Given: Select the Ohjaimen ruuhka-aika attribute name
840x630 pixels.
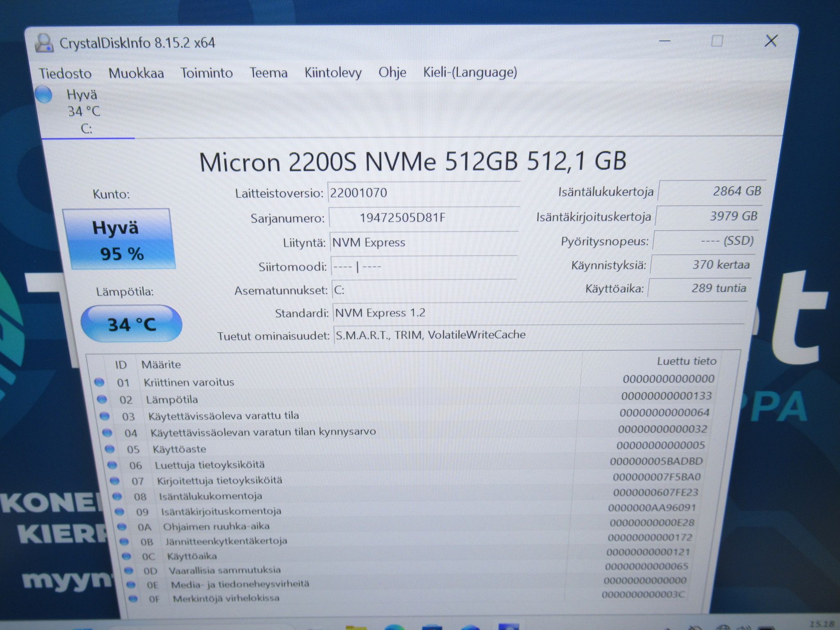Looking at the screenshot, I should coord(216,526).
